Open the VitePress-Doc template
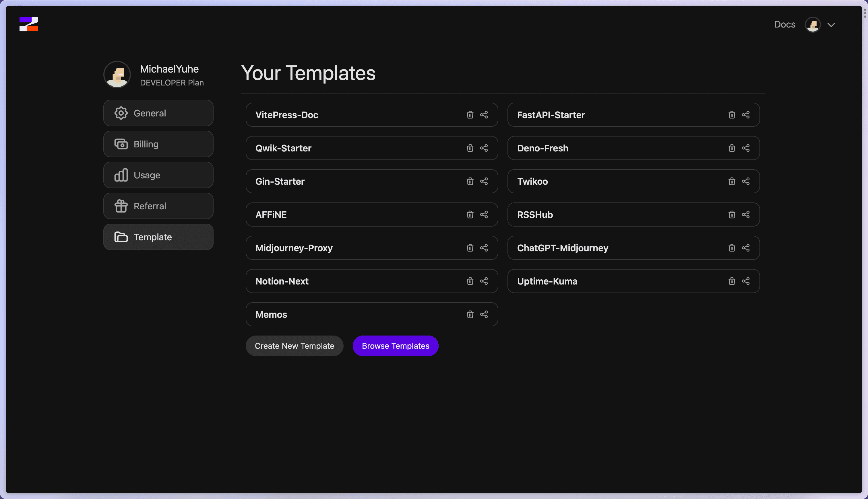The height and width of the screenshot is (499, 868). 372,115
